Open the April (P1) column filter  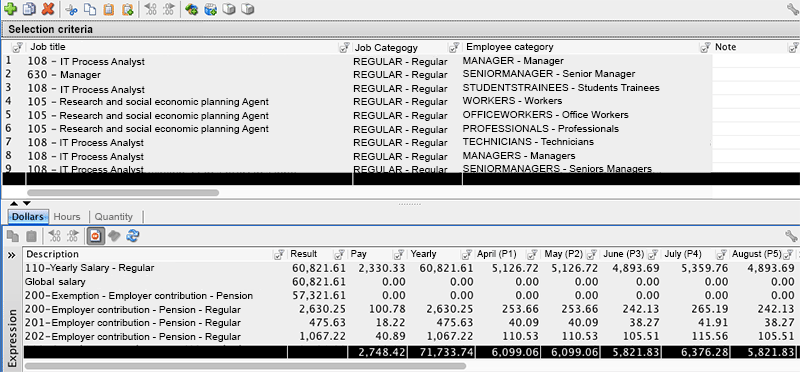532,254
